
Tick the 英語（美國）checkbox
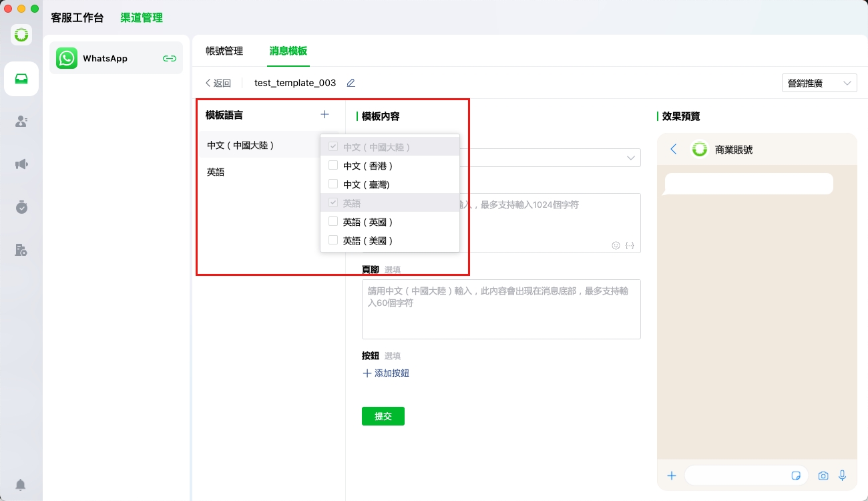[333, 240]
